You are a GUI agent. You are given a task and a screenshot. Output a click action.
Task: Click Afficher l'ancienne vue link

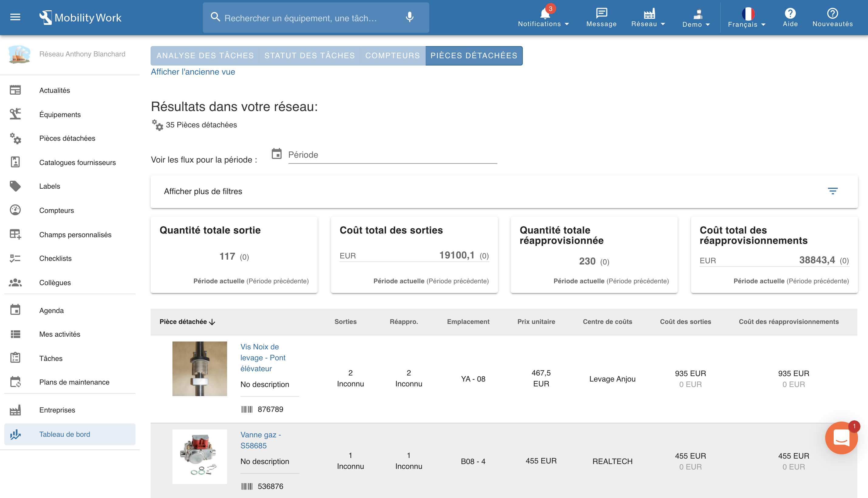tap(193, 72)
